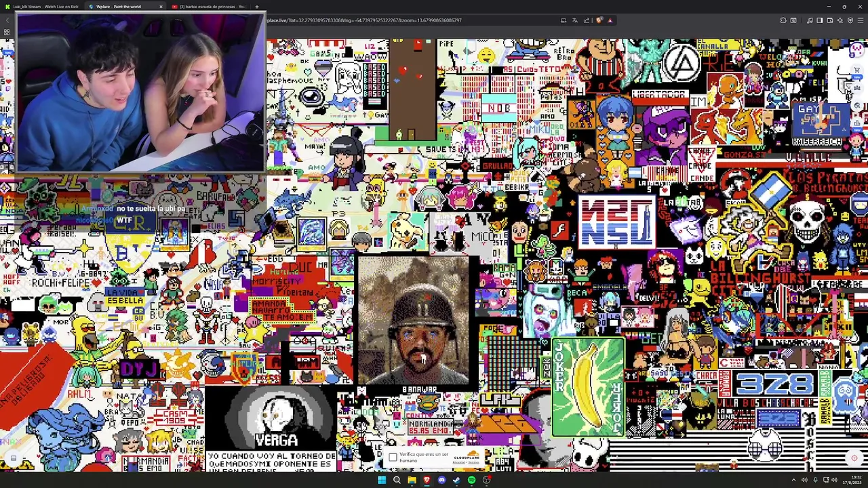Screen dimensions: 868x488
Task: Open the Brave Shields lion icon
Action: (x=599, y=20)
